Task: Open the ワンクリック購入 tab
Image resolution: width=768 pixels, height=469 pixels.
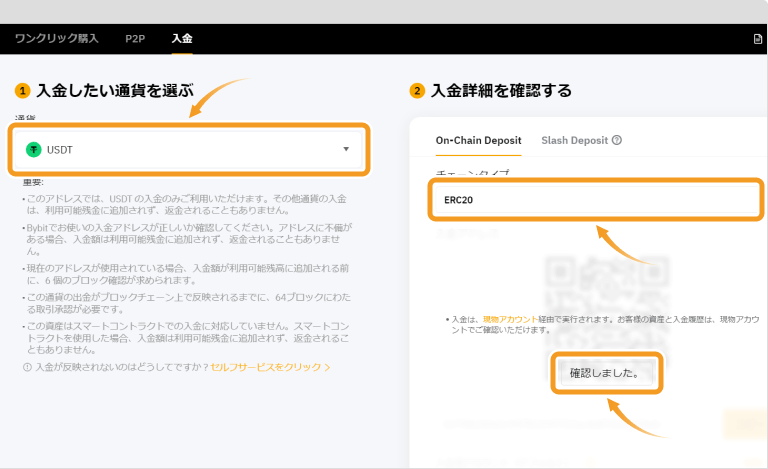Action: [56, 38]
